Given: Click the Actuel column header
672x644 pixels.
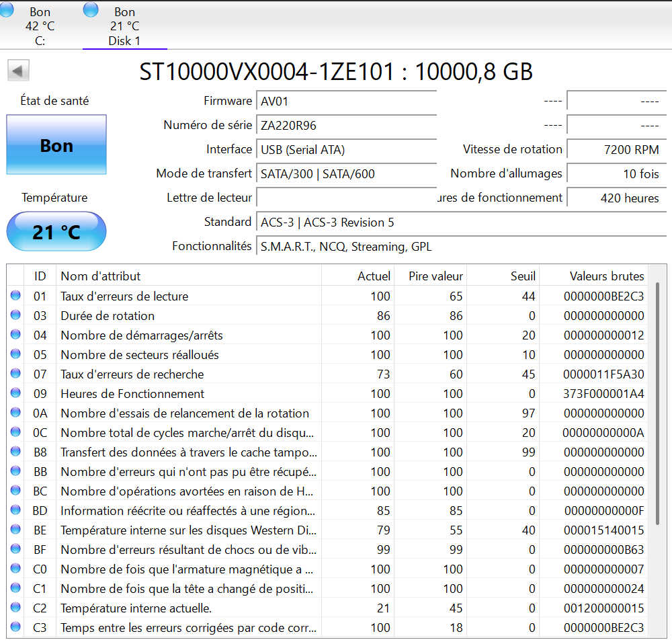Looking at the screenshot, I should click(x=358, y=276).
